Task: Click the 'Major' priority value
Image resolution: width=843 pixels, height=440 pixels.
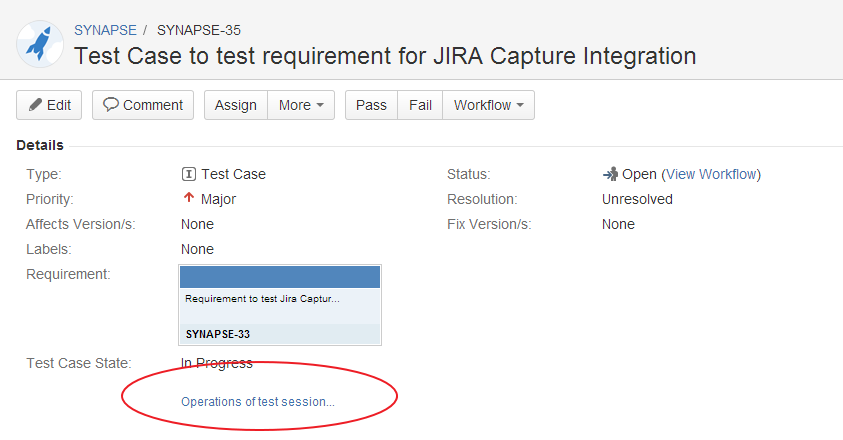Action: click(x=218, y=200)
